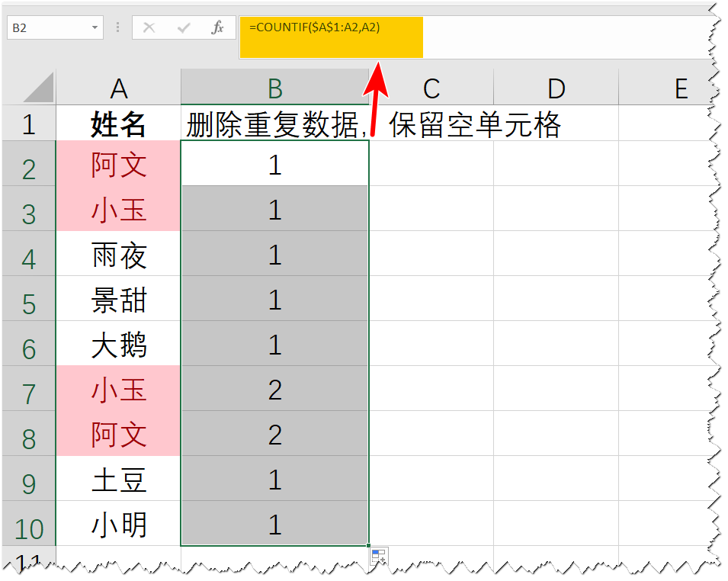This screenshot has width=728, height=581.
Task: Click cell A7 containing 小玉
Action: tap(118, 388)
